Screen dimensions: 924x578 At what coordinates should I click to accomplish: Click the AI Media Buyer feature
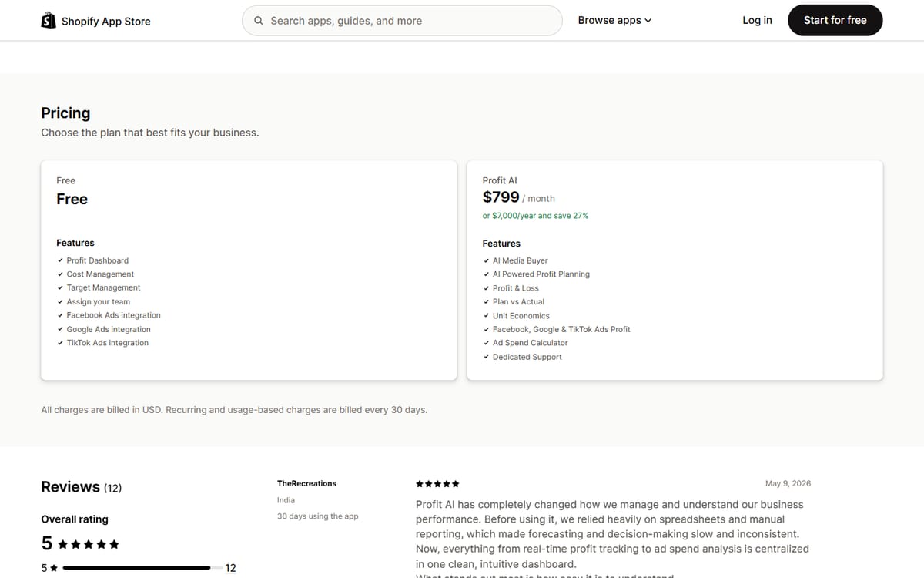coord(520,260)
